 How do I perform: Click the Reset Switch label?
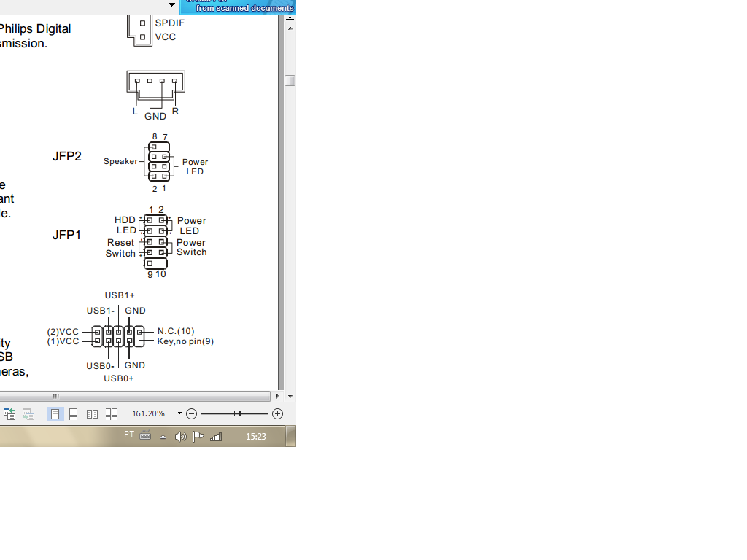pos(120,248)
